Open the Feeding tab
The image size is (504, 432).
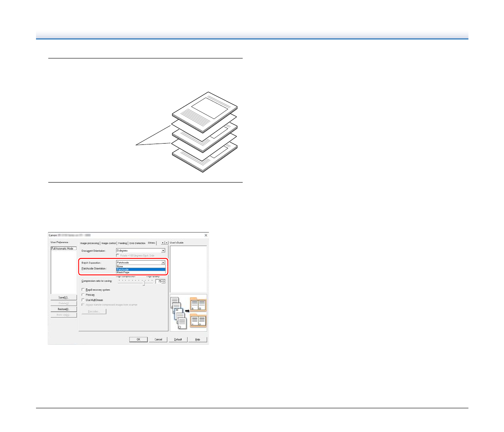[x=122, y=243]
